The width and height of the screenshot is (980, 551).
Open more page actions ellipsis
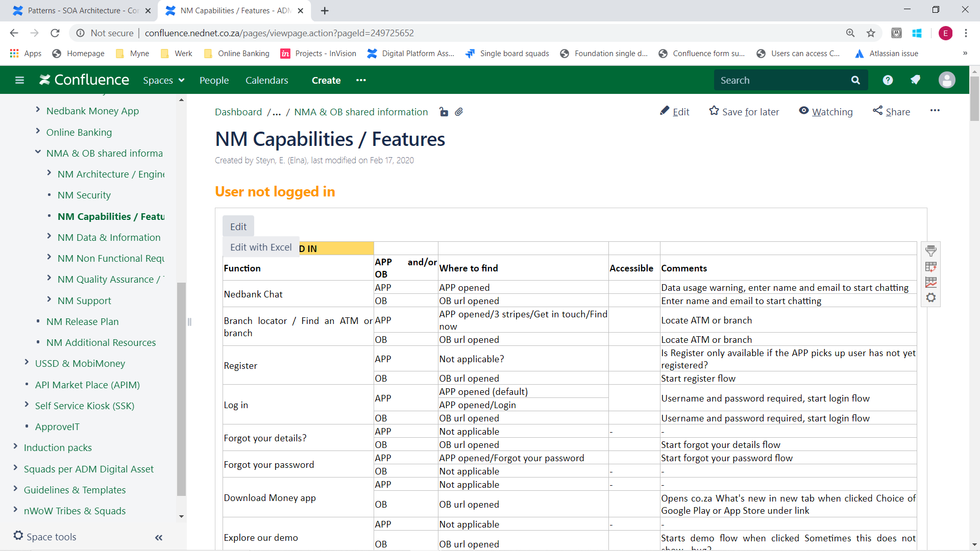pyautogui.click(x=935, y=111)
